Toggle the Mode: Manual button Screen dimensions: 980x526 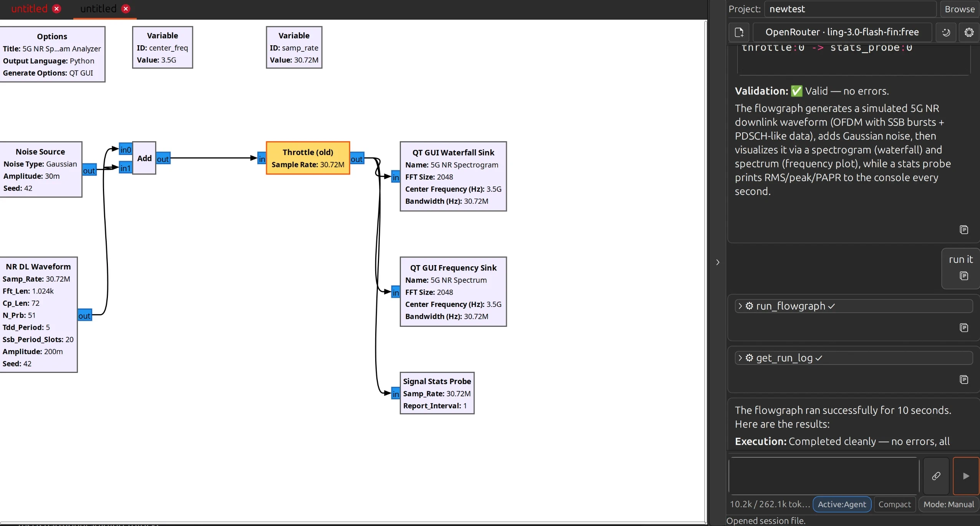(x=948, y=504)
